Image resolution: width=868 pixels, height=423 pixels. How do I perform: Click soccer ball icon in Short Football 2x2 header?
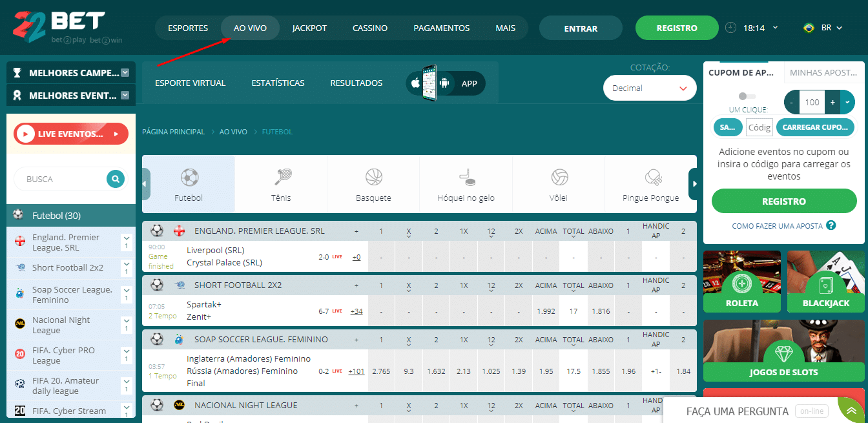(157, 285)
